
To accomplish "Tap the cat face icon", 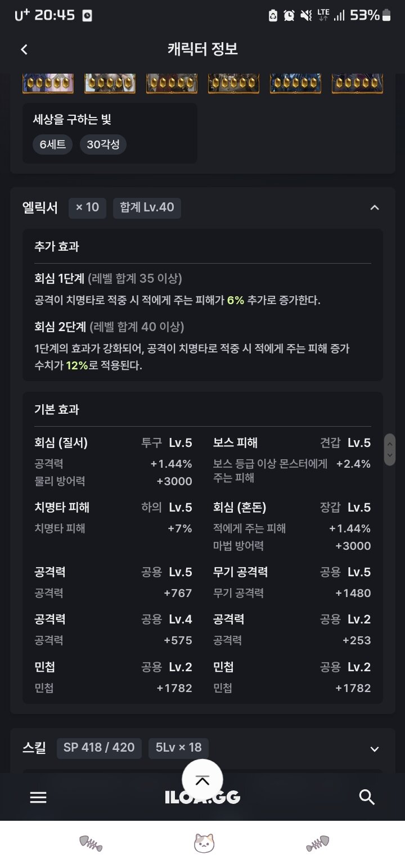I will pos(204,843).
